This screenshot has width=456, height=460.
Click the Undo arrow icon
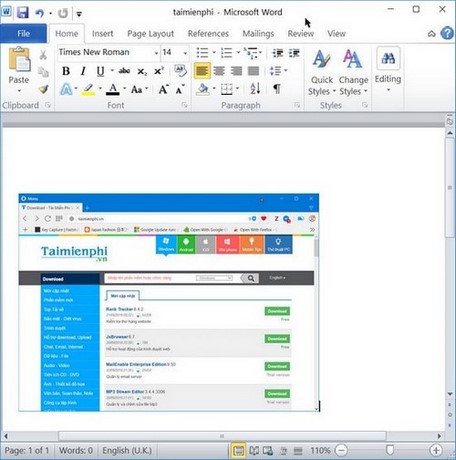point(39,13)
